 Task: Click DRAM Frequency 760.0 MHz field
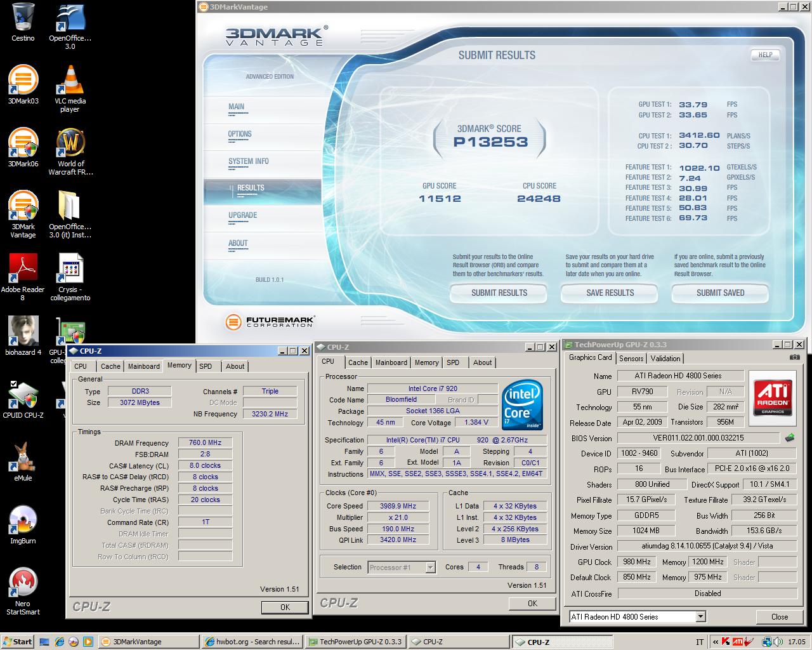coord(205,442)
